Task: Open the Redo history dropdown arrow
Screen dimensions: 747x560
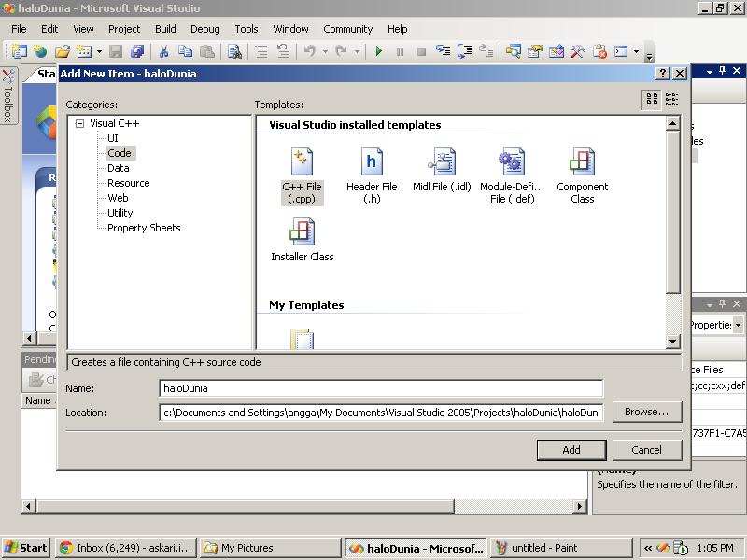Action: coord(357,51)
